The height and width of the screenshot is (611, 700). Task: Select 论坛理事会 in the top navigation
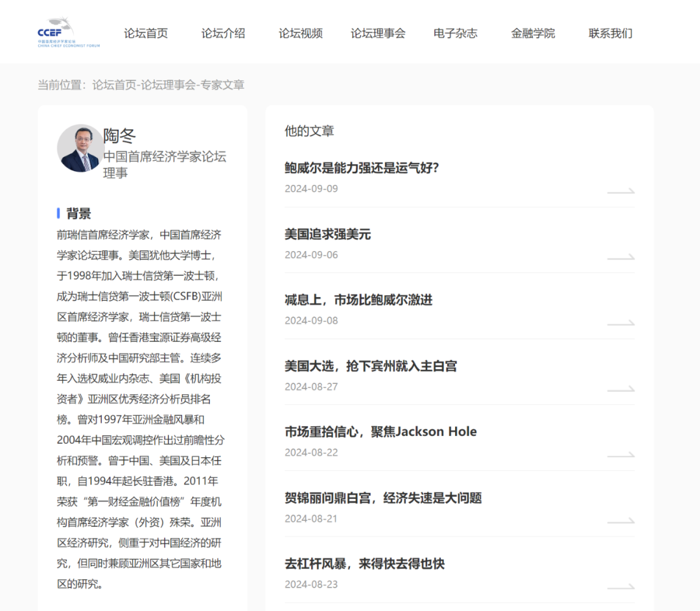pos(378,34)
